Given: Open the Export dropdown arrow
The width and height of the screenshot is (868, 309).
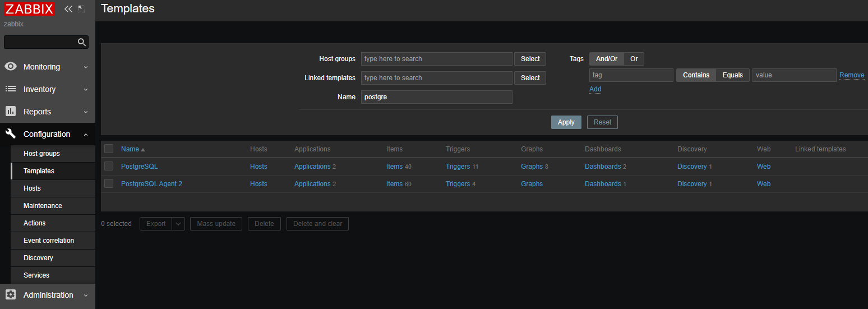Looking at the screenshot, I should coord(178,224).
